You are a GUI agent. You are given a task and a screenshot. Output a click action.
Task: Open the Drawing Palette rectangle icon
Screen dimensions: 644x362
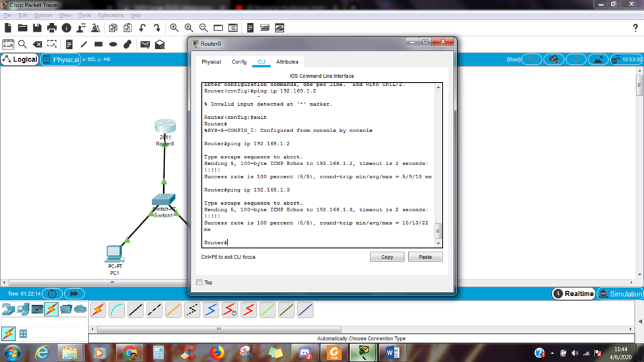pyautogui.click(x=218, y=28)
